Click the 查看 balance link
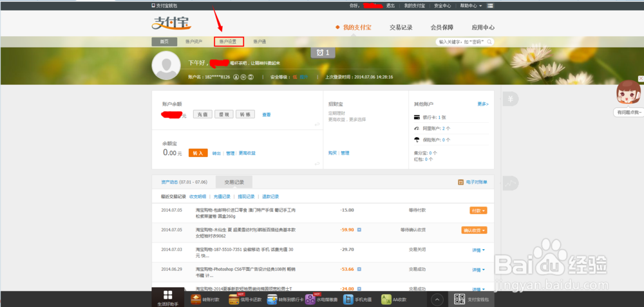This screenshot has width=644, height=307. click(267, 115)
